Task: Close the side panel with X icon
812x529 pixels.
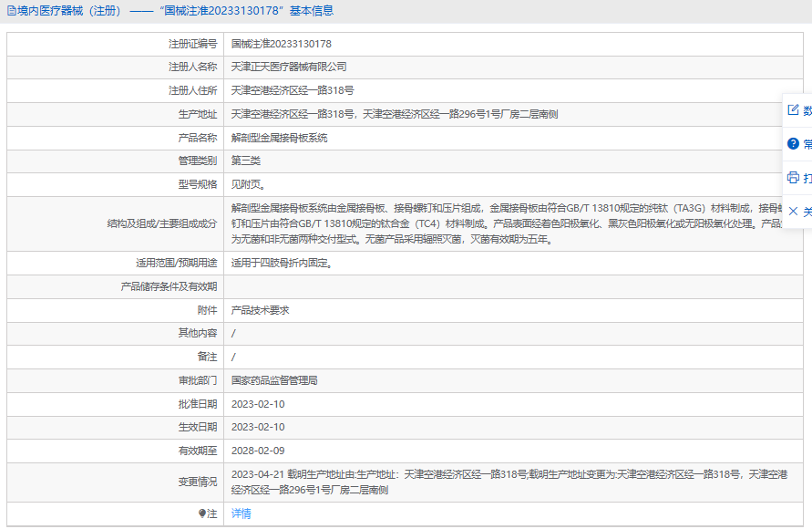Action: pos(793,211)
